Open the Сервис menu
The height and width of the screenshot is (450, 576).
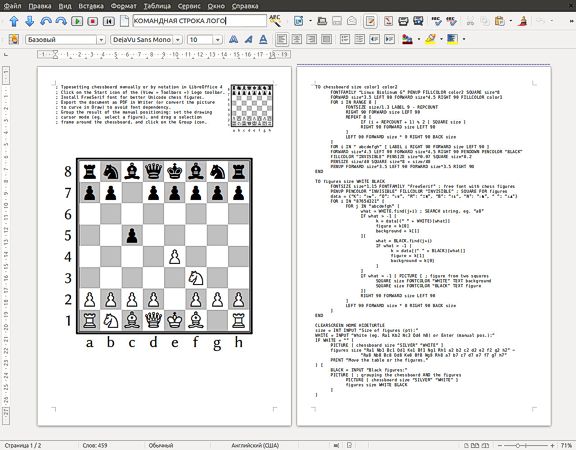[189, 6]
